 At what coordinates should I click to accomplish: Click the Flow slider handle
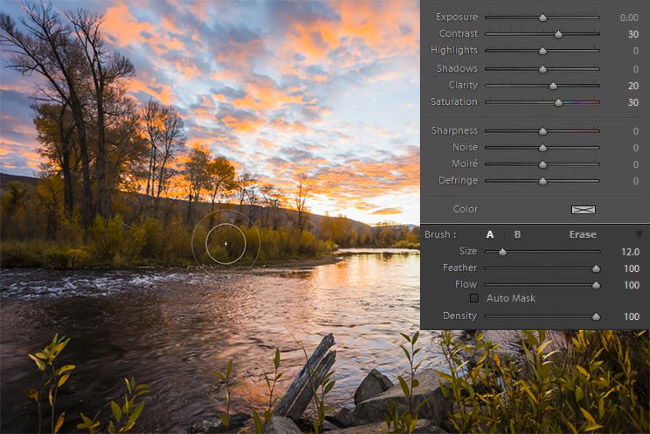(596, 285)
